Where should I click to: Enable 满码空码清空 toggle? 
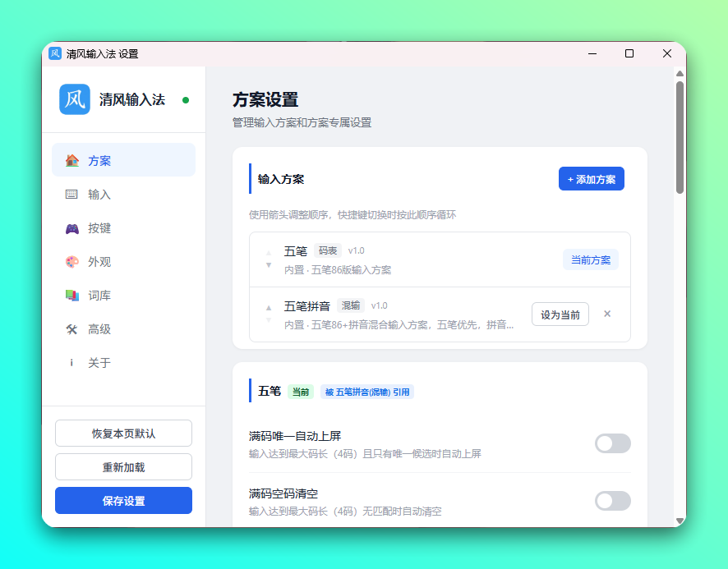(612, 501)
